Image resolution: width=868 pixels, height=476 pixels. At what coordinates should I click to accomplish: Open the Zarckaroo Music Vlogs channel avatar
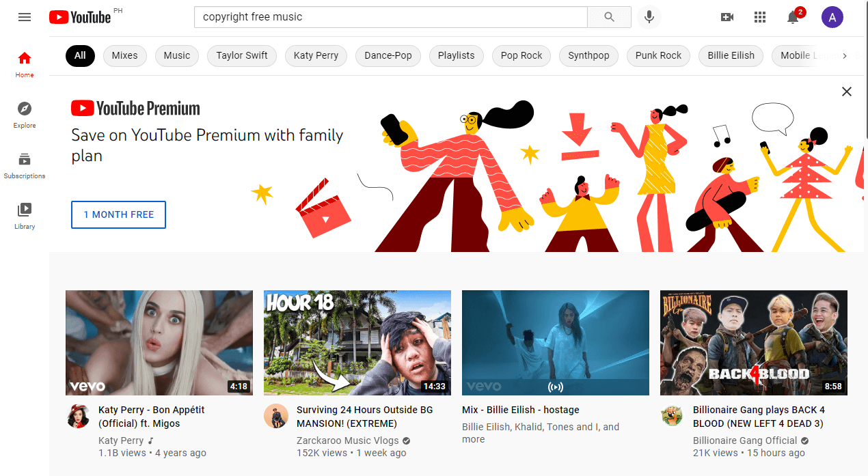point(276,416)
